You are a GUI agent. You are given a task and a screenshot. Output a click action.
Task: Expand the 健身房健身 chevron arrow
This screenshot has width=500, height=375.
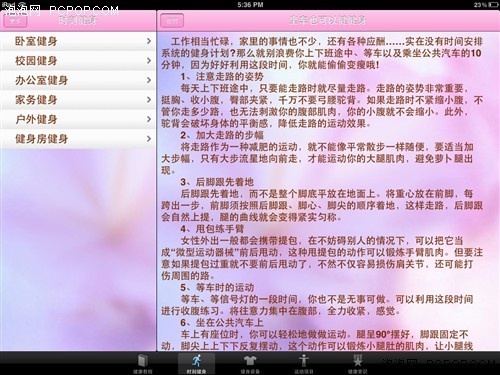point(149,139)
